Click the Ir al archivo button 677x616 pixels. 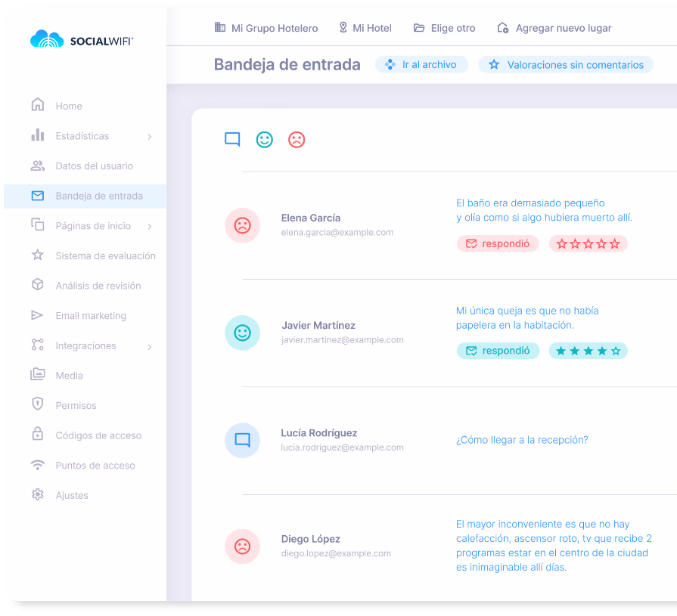click(421, 65)
